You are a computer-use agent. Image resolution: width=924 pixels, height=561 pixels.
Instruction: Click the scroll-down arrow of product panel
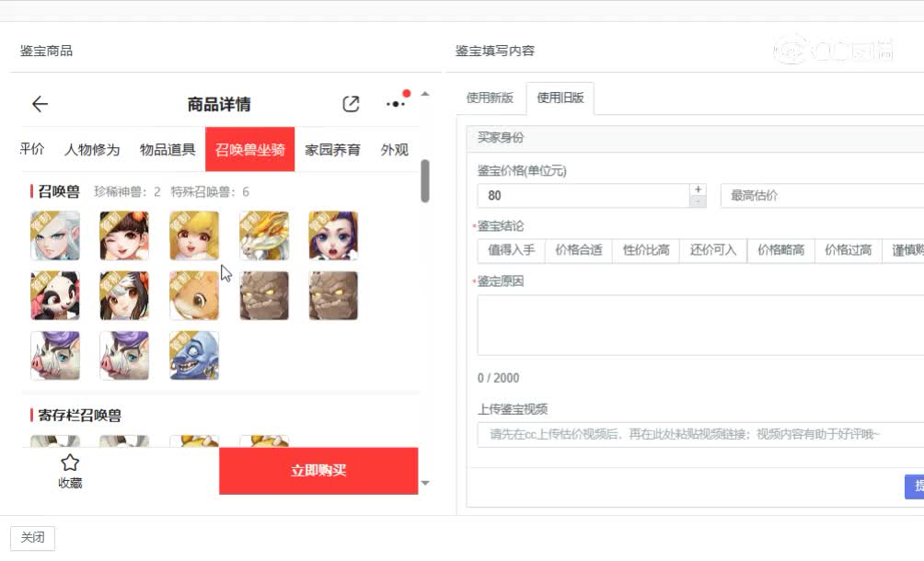tap(425, 484)
